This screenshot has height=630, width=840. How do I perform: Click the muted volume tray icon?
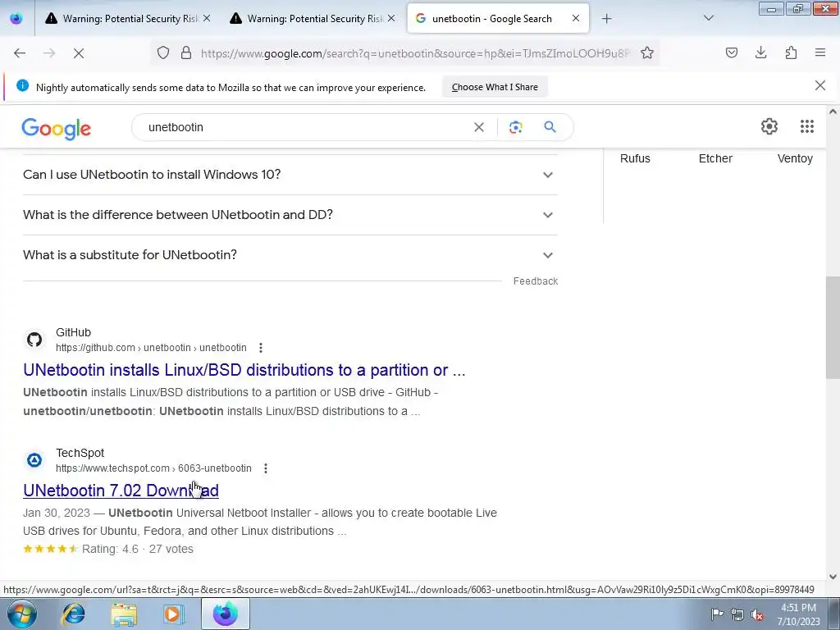tap(757, 614)
